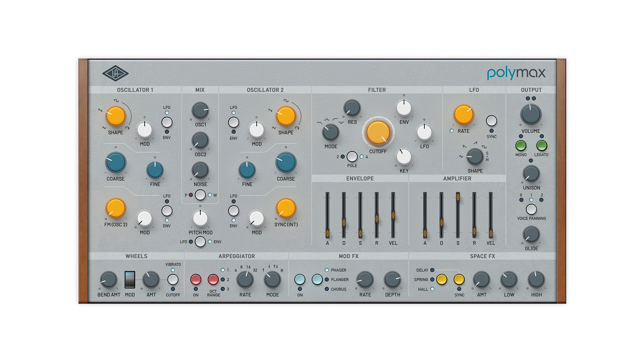Screen dimensions: 644x362
Task: Enable the Mod FX ON button
Action: pos(300,279)
